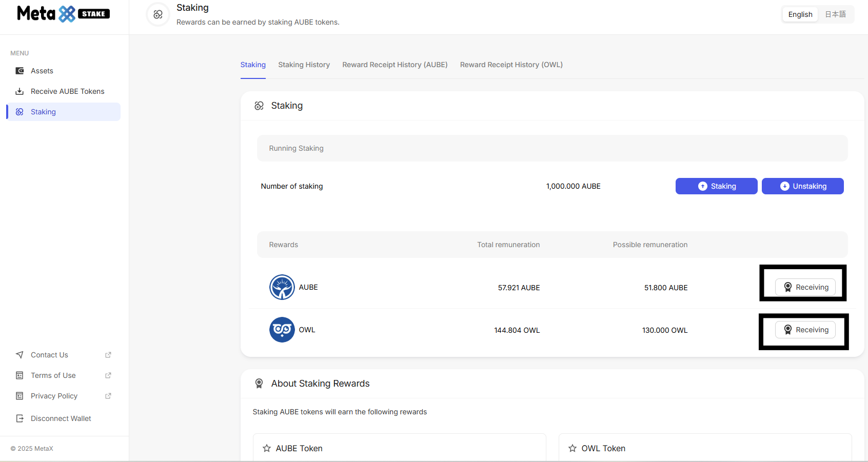Click the OWL token owl icon
Screen dimensions: 868x462
click(x=282, y=330)
